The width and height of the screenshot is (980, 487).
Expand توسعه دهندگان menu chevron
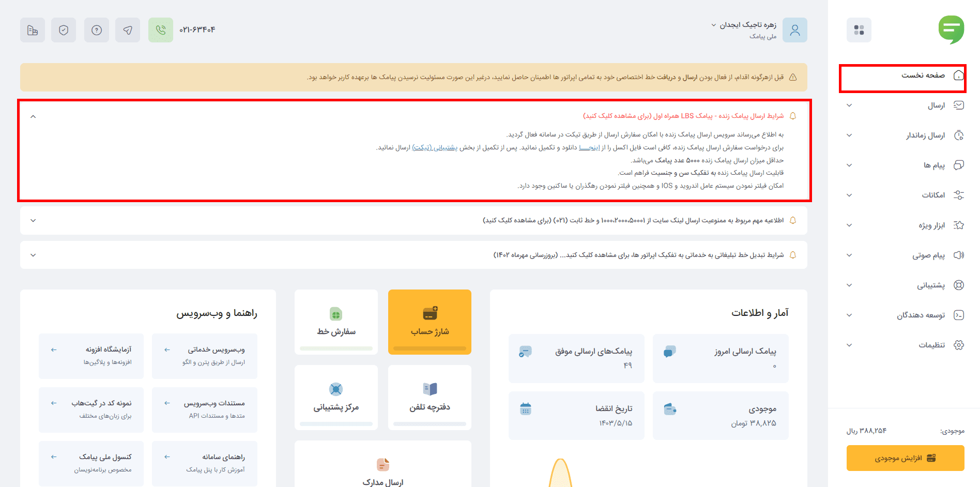click(849, 315)
